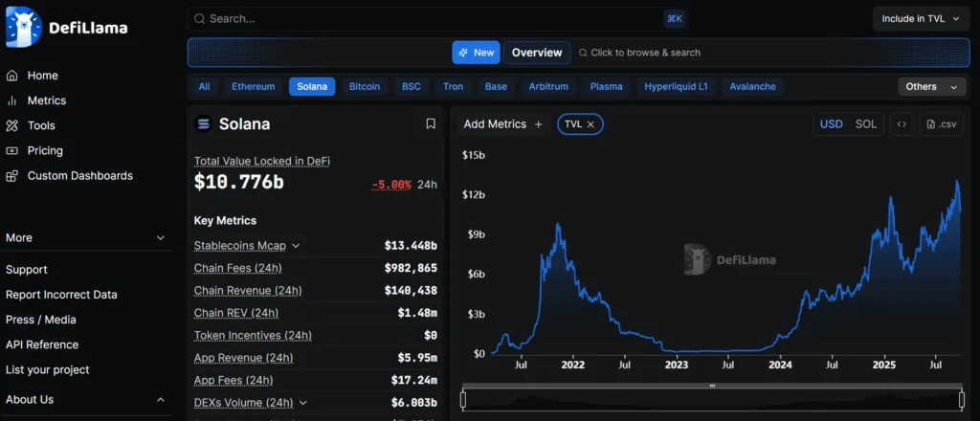Click the Custom Dashboards grid icon

pyautogui.click(x=11, y=175)
